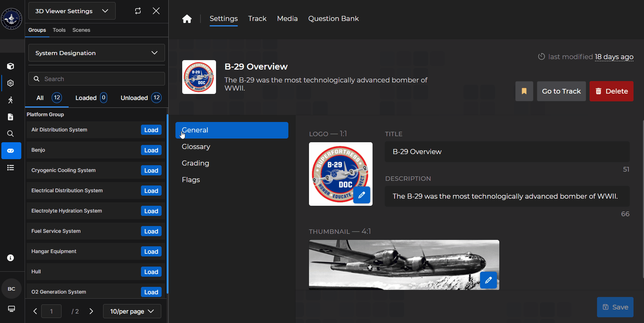Open the 3D cube icon in left sidebar
Viewport: 644px width, 323px height.
tap(10, 66)
